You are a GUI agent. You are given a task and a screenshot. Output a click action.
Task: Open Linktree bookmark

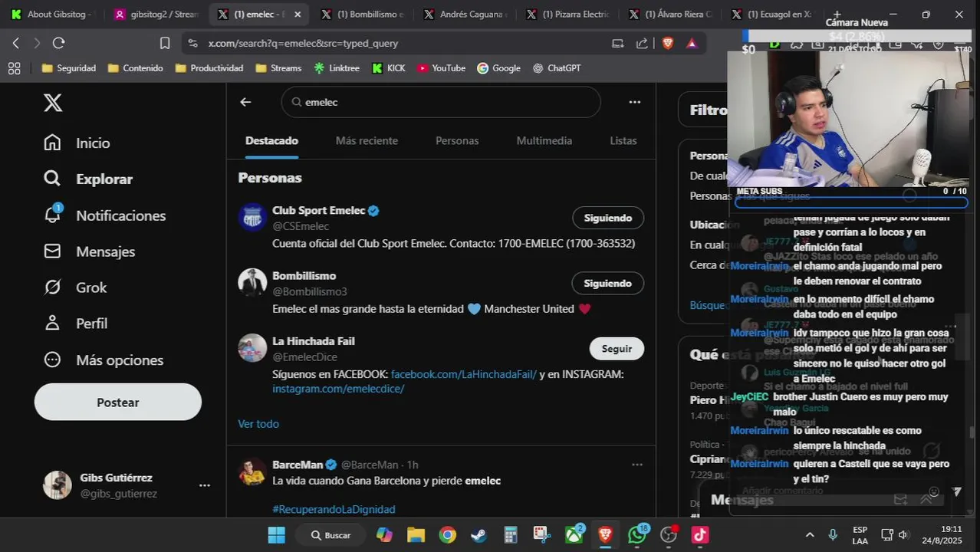(x=336, y=68)
